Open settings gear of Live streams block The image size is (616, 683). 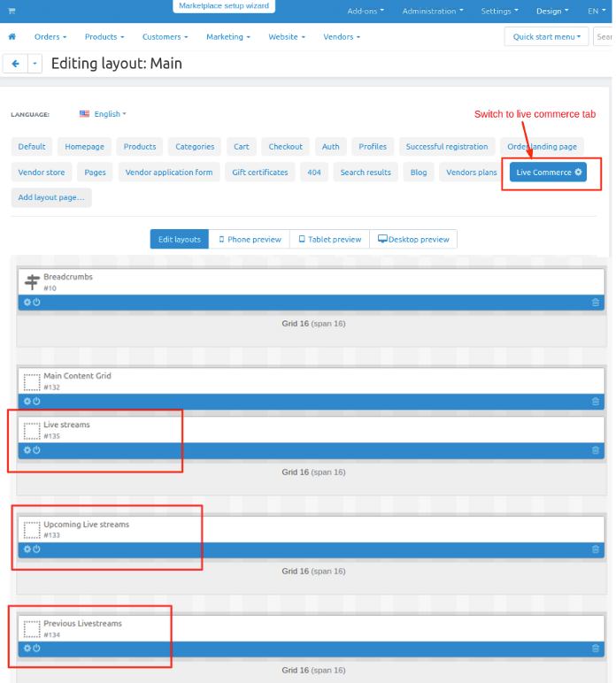pos(27,450)
